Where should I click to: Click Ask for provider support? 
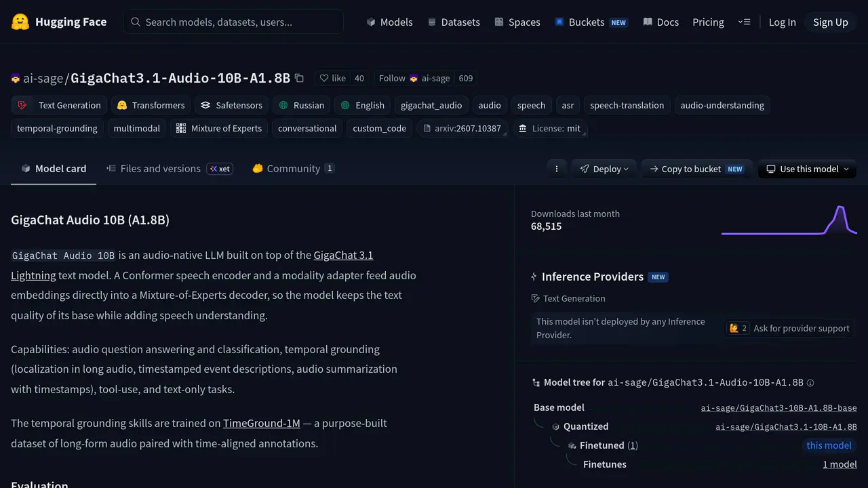click(x=788, y=328)
